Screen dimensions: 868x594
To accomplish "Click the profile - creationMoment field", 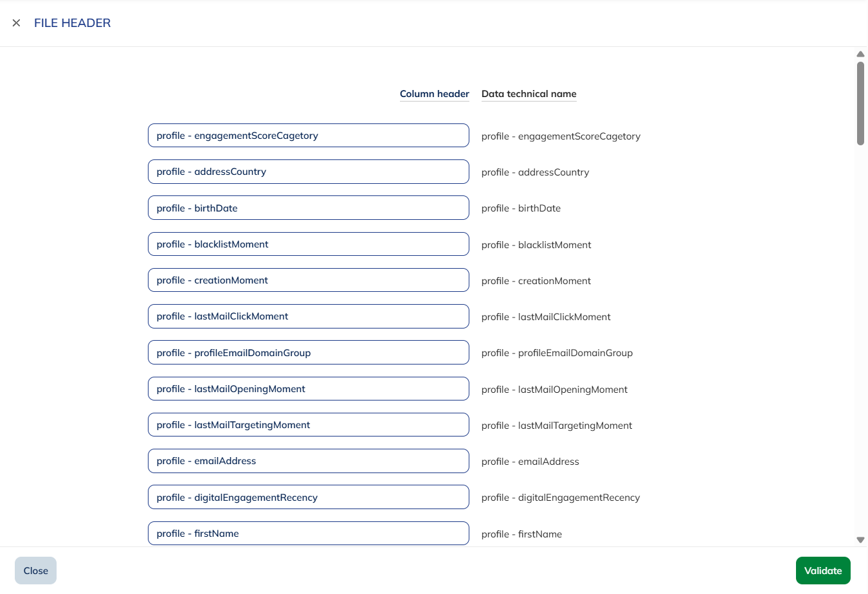I will [x=308, y=280].
